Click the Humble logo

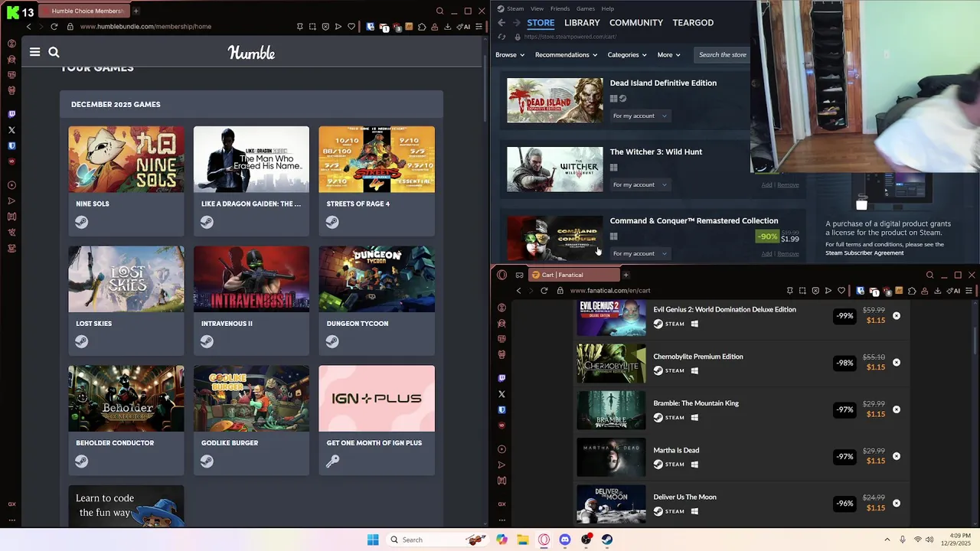click(x=251, y=53)
